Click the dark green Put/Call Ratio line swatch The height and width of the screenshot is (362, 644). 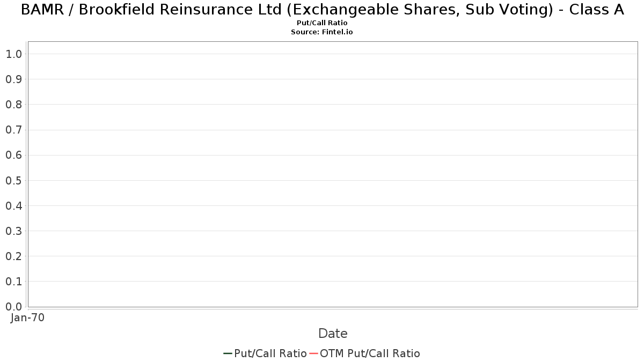click(x=228, y=353)
